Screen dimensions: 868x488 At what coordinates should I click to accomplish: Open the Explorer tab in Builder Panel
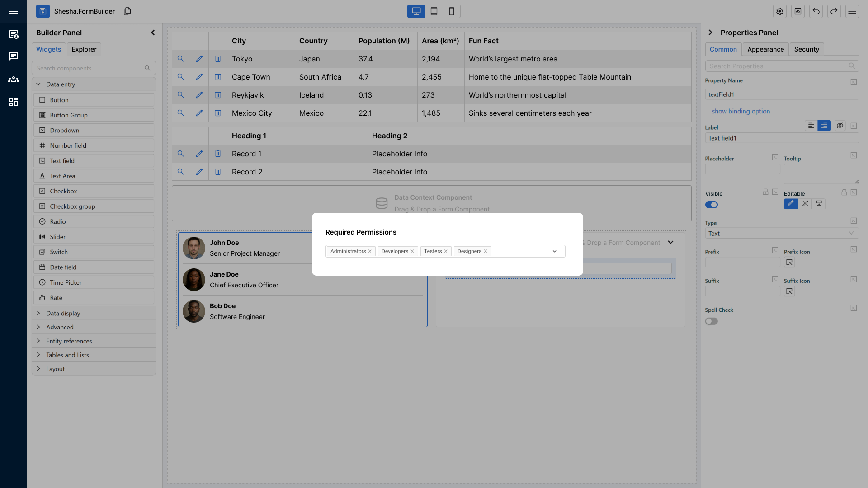point(84,49)
